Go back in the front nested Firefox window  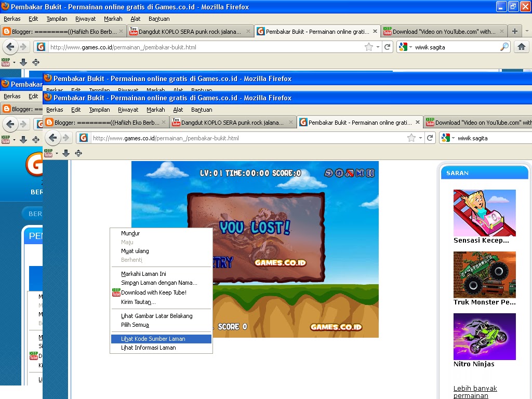53,138
